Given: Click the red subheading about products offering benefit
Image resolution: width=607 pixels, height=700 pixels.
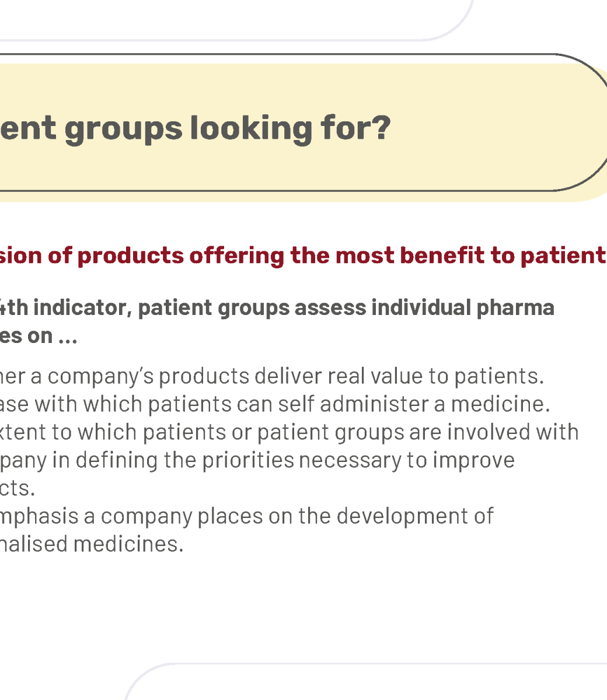Looking at the screenshot, I should pos(303,256).
